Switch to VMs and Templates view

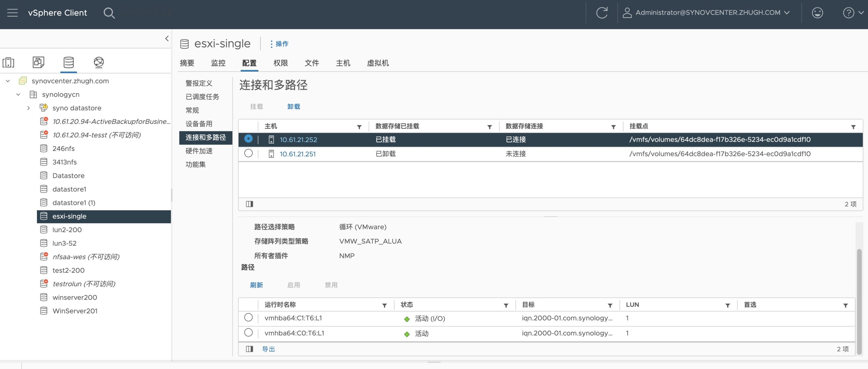point(38,62)
